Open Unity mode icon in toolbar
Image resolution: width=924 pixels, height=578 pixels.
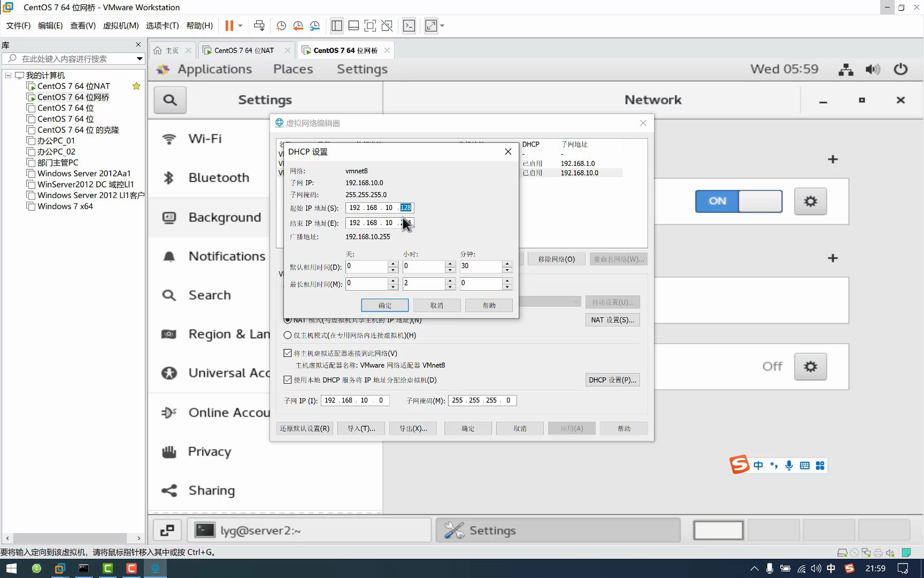click(387, 25)
